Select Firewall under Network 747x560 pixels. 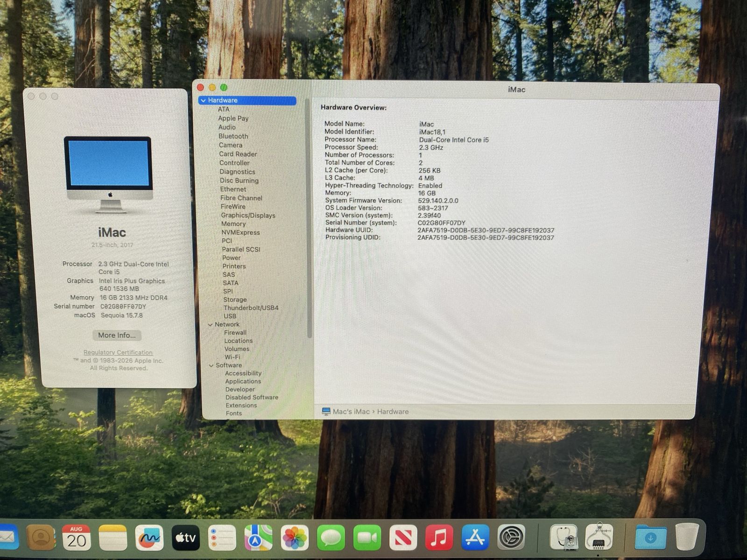click(x=235, y=333)
